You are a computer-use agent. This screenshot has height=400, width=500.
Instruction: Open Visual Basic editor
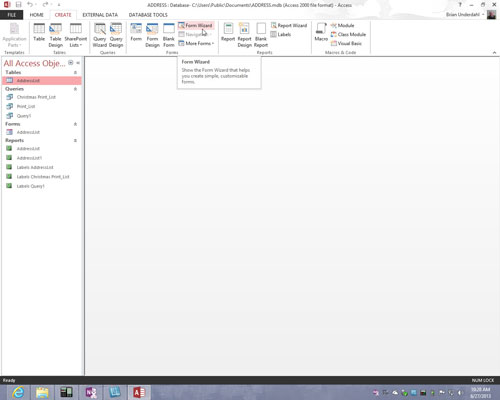346,43
